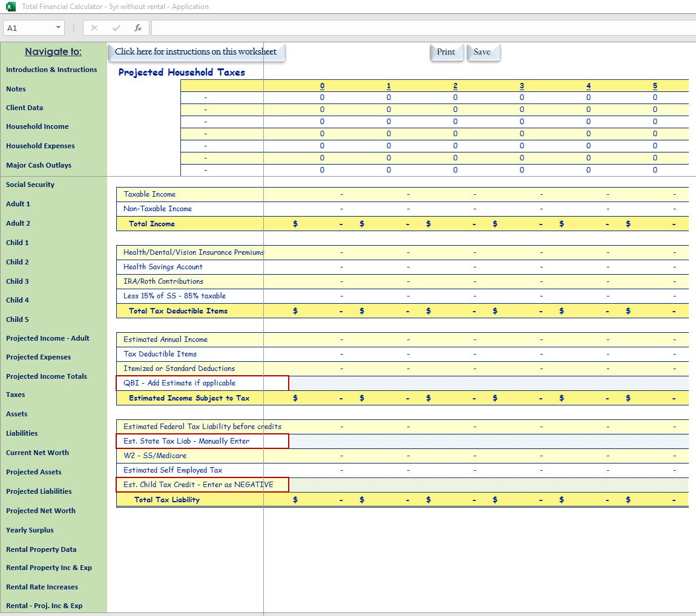Screen dimensions: 696x616
Task: Navigate to the Taxes section
Action: tap(16, 395)
